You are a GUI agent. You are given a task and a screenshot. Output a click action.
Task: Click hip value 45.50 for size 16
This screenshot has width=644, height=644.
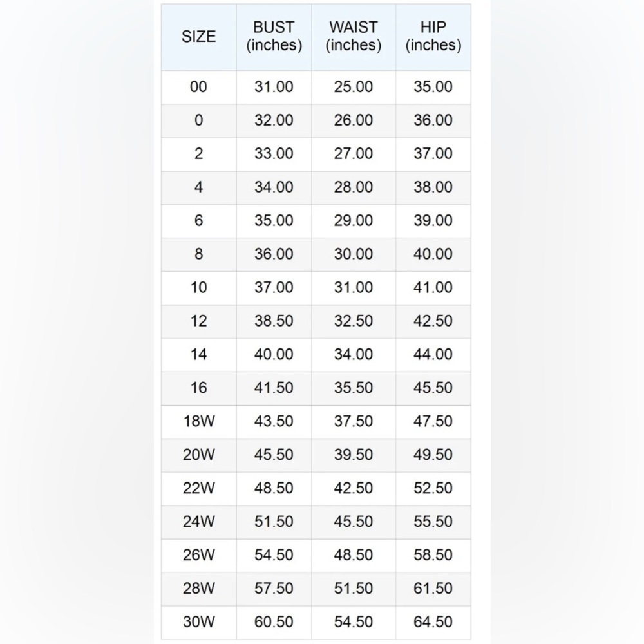click(x=433, y=388)
